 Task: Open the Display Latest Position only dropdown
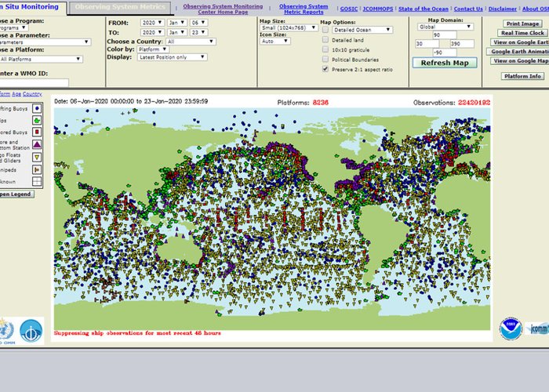170,57
